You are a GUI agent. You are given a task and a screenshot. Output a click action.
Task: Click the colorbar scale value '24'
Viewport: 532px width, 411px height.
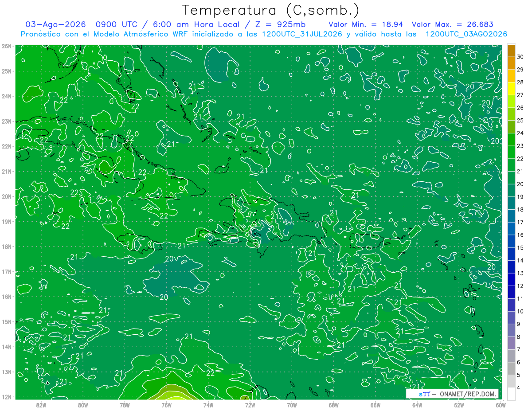tap(520, 133)
